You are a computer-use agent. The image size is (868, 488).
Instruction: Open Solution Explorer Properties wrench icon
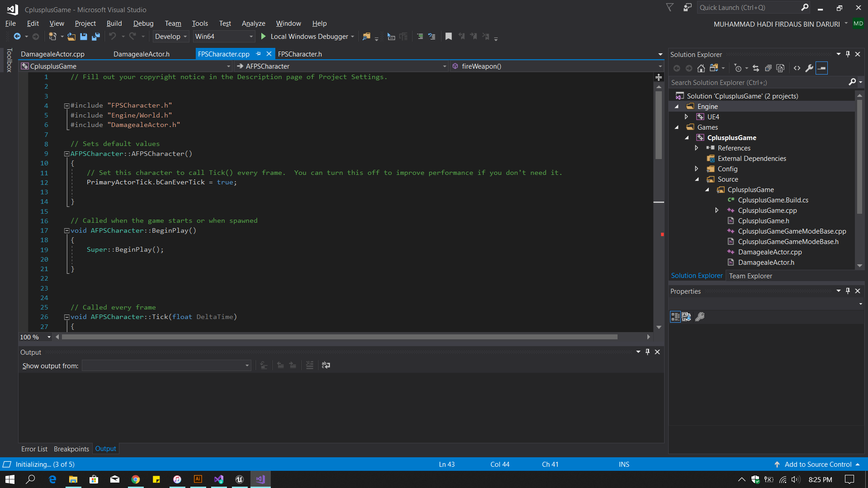(809, 68)
